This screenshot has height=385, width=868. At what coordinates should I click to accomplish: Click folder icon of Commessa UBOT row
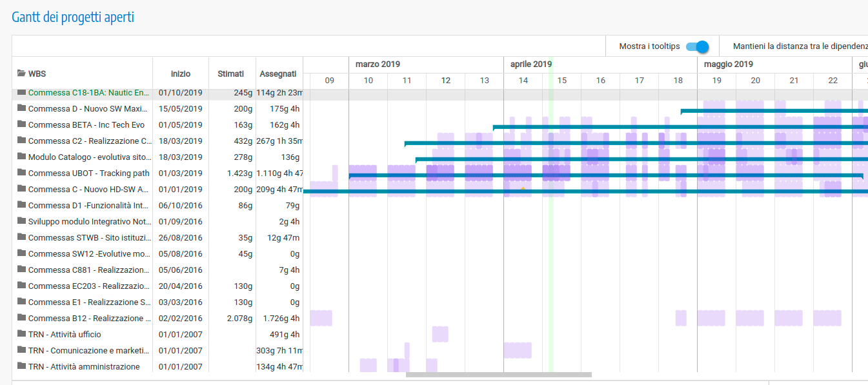(x=21, y=173)
